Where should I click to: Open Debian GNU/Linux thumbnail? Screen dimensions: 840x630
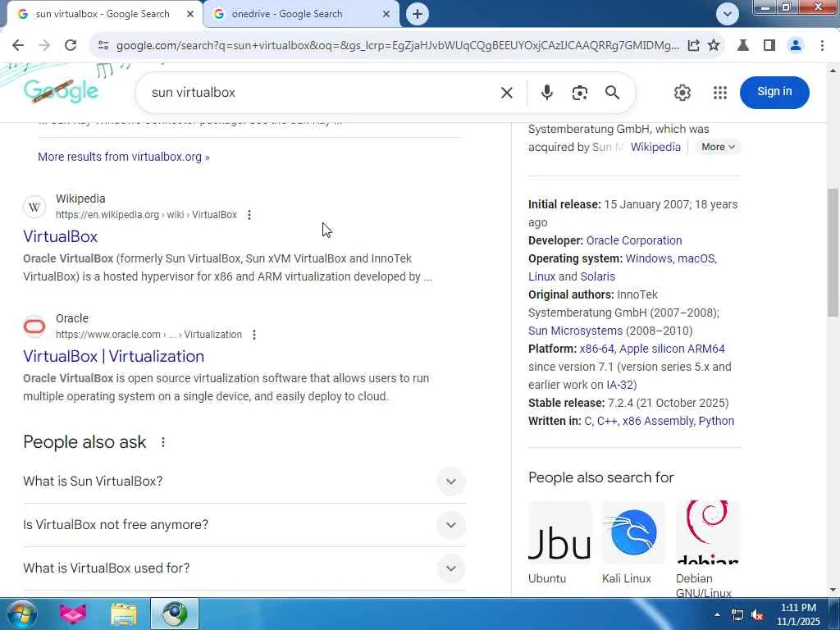[x=708, y=532]
